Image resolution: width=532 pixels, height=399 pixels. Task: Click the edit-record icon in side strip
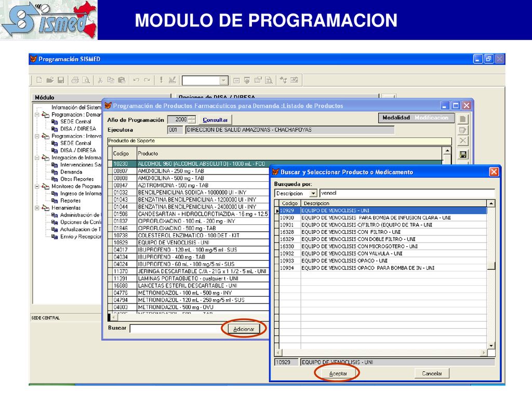click(463, 130)
